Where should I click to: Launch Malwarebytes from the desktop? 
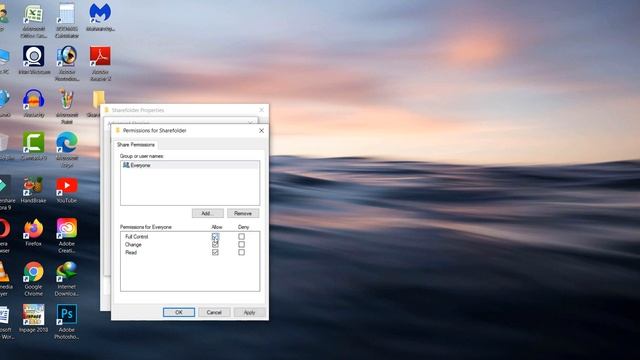click(100, 17)
